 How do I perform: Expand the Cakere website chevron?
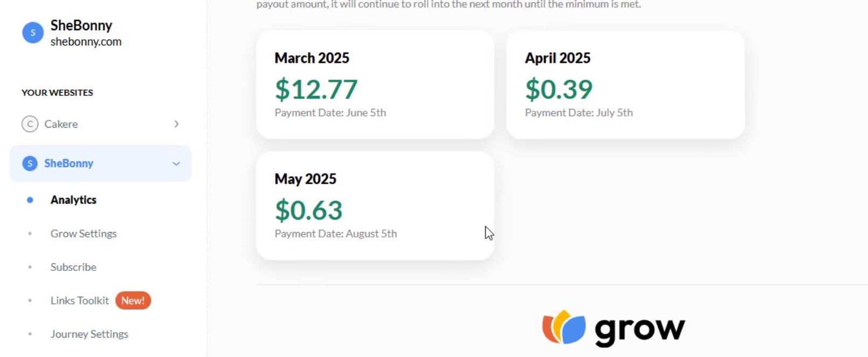click(x=176, y=124)
